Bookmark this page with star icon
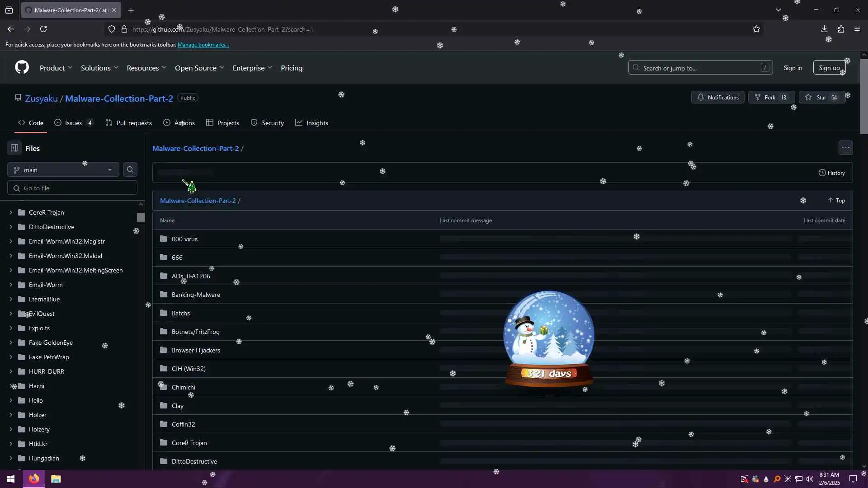 (756, 29)
